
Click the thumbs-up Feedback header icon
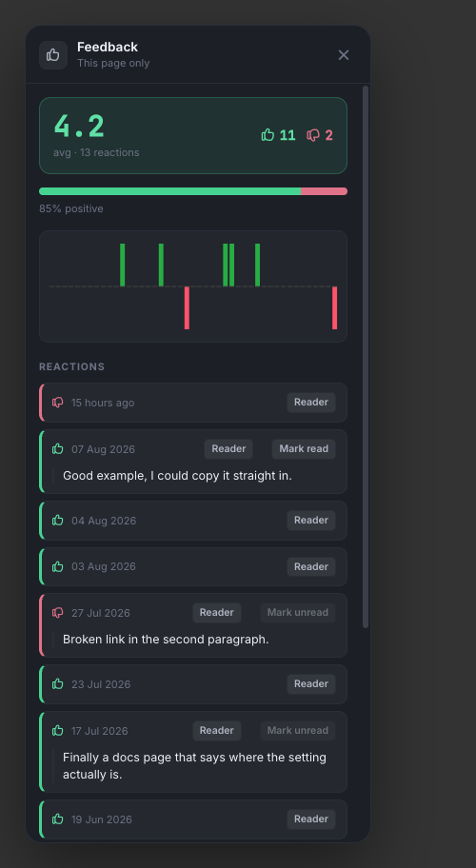click(53, 55)
